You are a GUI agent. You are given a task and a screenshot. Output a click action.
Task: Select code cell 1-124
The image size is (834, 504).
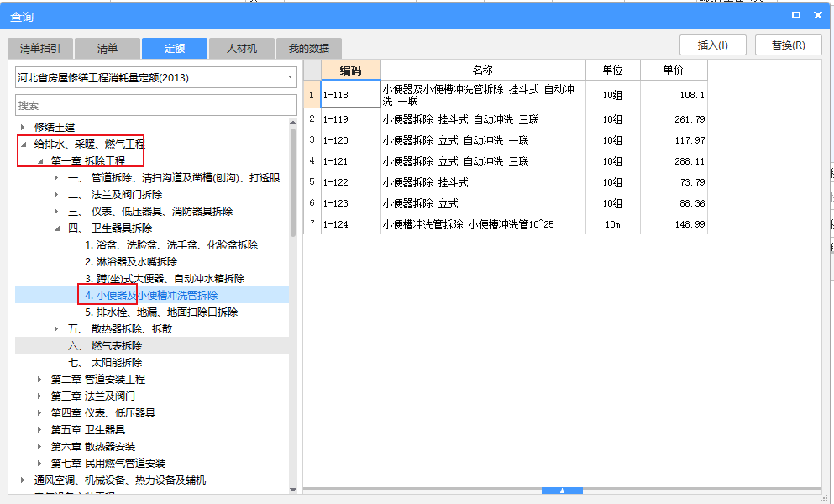(x=350, y=224)
